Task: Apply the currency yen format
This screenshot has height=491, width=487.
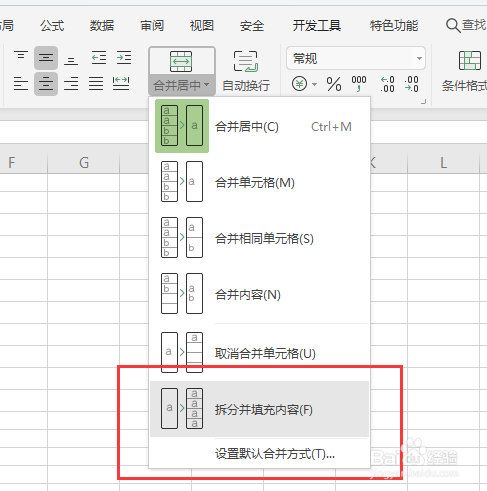Action: coord(299,84)
